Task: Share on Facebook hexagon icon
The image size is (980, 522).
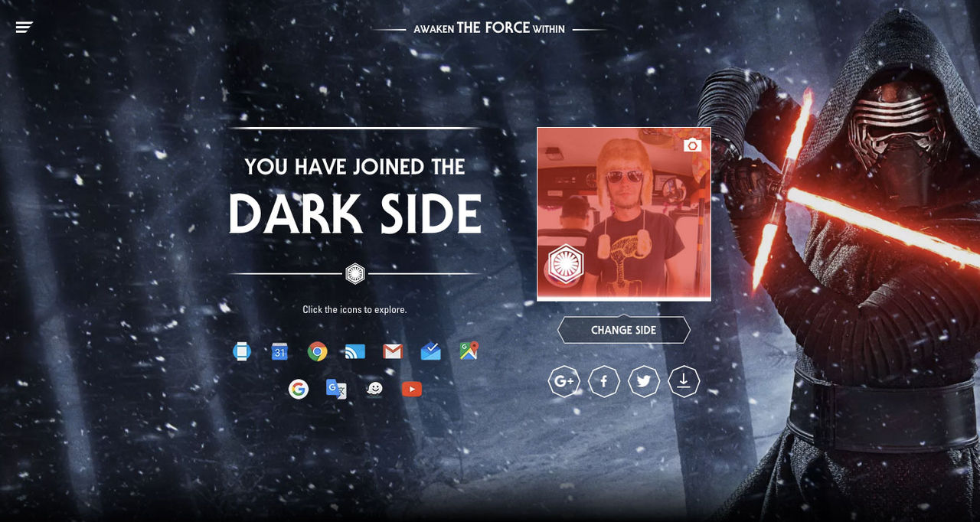Action: [x=604, y=381]
